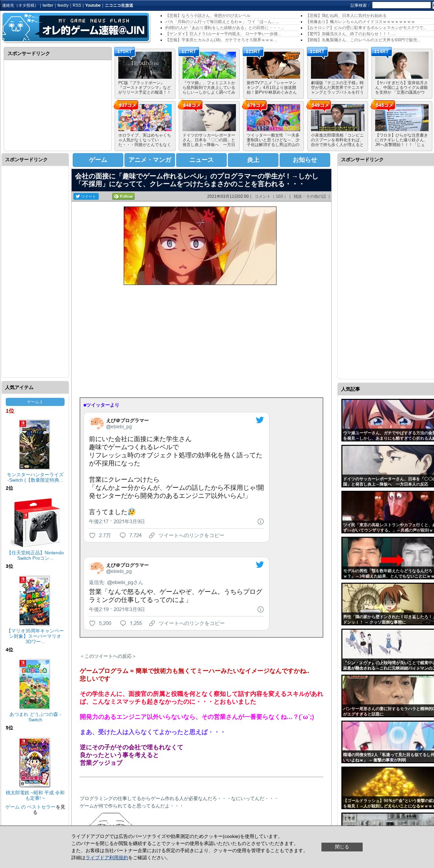This screenshot has height=868, width=434.
Task: Open あつまれ どうぶつの森 box art
Action: pos(34,684)
